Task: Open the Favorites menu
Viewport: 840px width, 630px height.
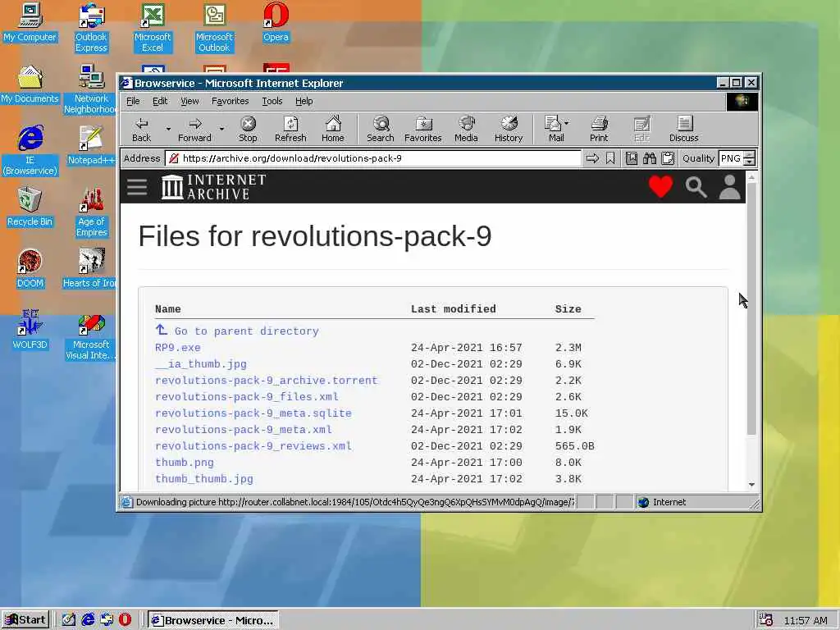Action: pos(230,101)
